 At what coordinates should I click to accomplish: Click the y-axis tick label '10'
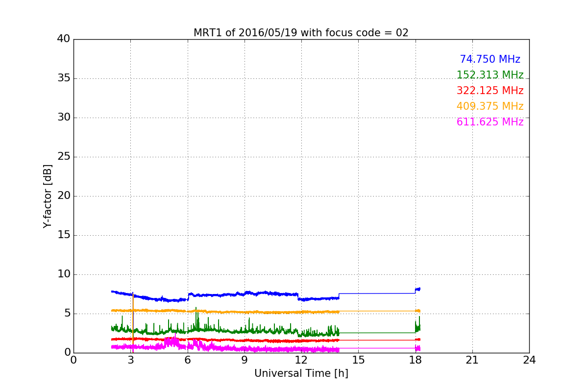(x=64, y=274)
